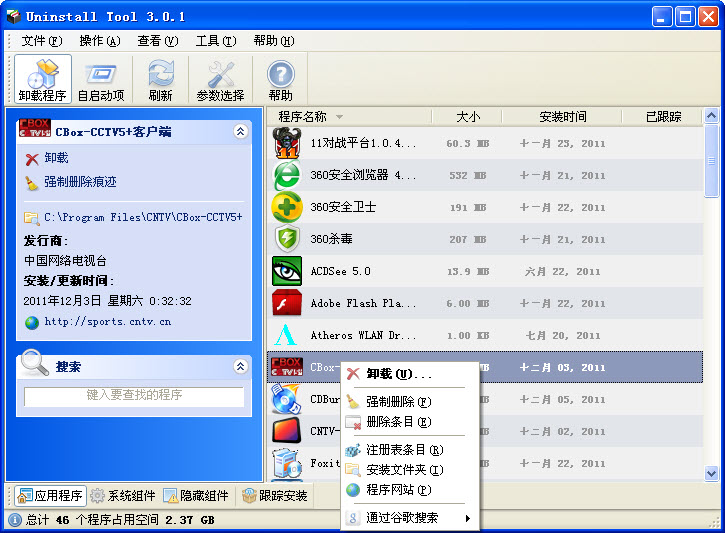Select the ACDSee 5.0 eye icon
725x533 pixels.
pos(287,271)
